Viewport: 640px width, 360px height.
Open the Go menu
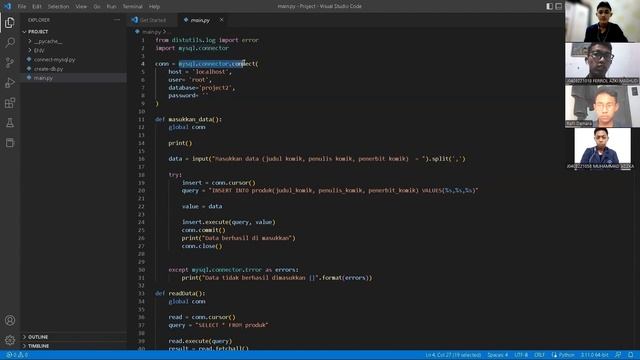coord(96,7)
